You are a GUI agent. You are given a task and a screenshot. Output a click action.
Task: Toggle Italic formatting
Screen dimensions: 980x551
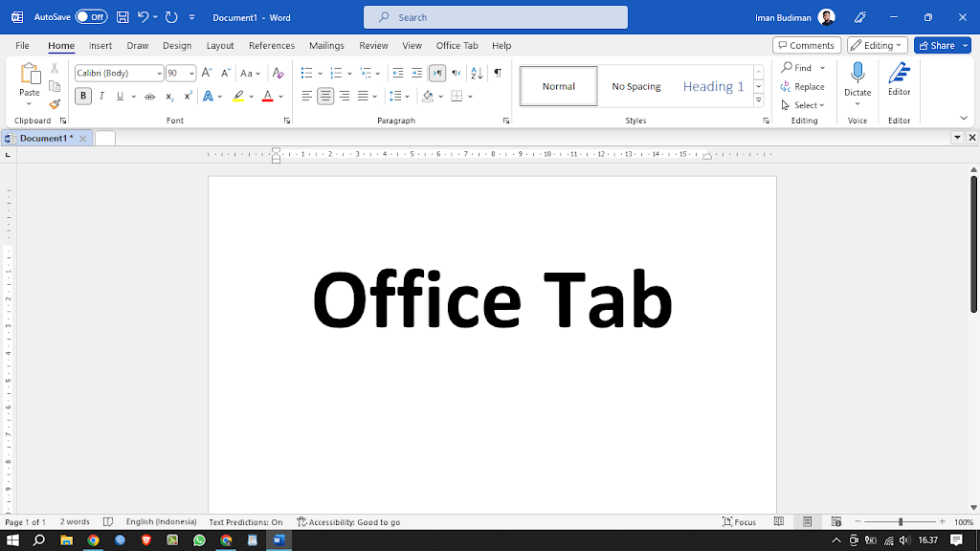101,97
